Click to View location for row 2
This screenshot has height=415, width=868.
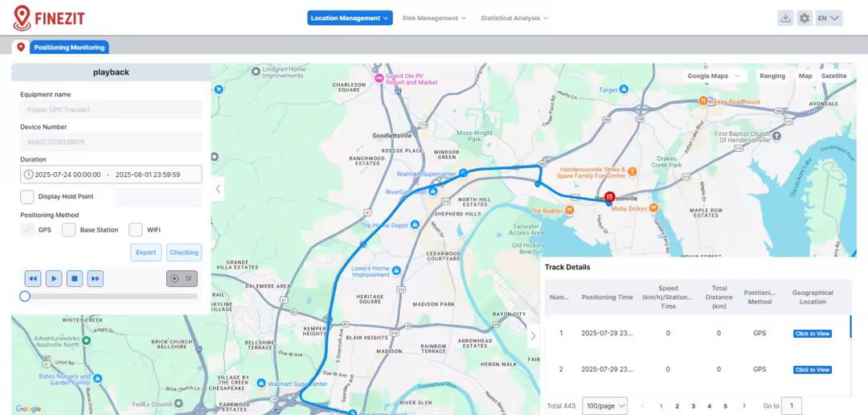[x=812, y=370]
